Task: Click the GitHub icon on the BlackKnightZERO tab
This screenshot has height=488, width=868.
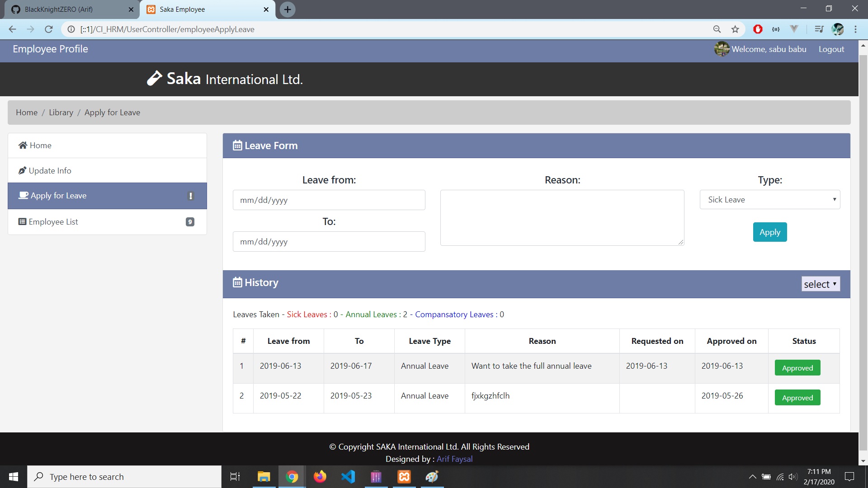Action: coord(15,9)
